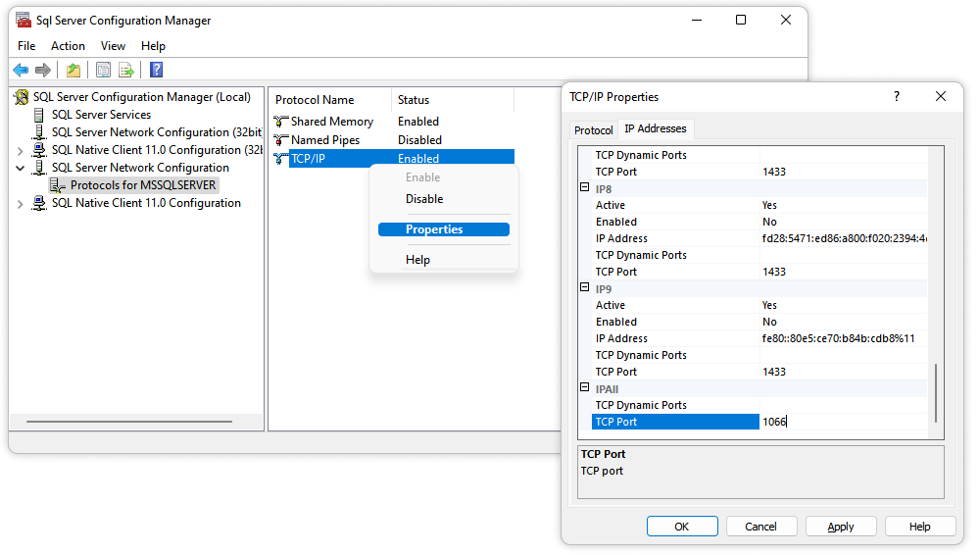Click the IP8 Active value Yes

tap(769, 205)
